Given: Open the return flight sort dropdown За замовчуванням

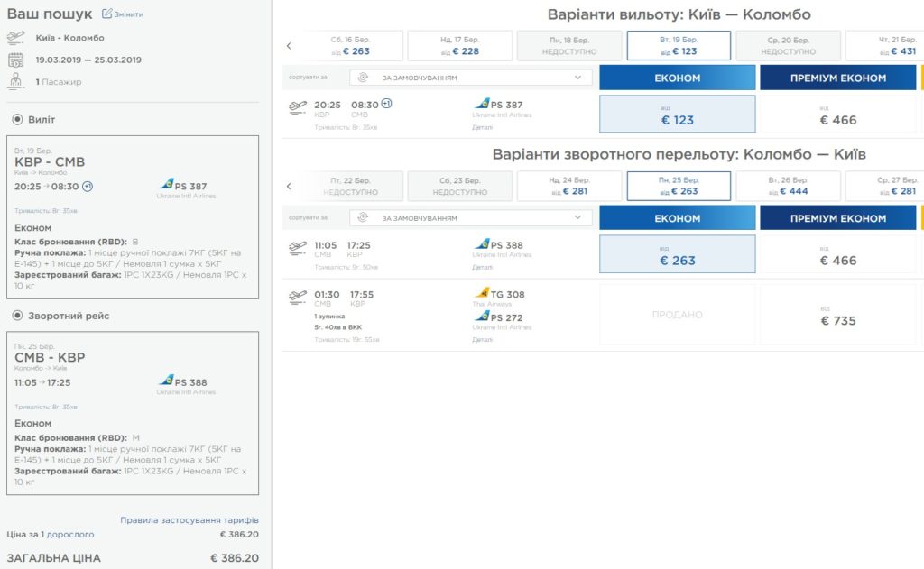Looking at the screenshot, I should point(471,218).
